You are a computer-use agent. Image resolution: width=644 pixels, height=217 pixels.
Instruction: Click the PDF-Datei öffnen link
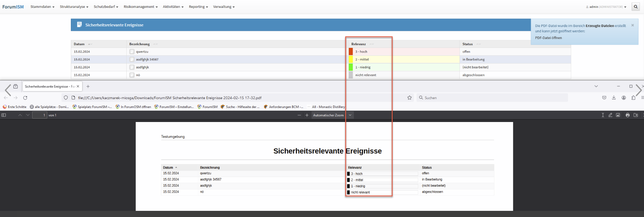pyautogui.click(x=548, y=38)
